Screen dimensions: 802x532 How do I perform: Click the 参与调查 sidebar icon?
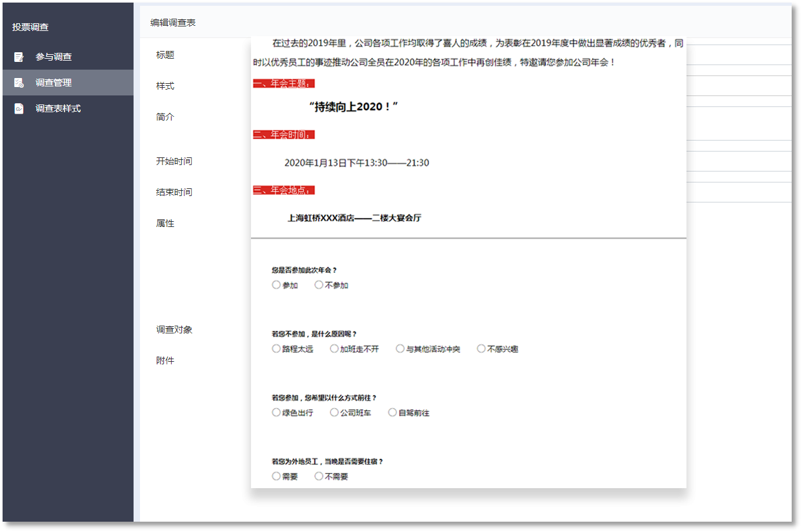coord(19,57)
